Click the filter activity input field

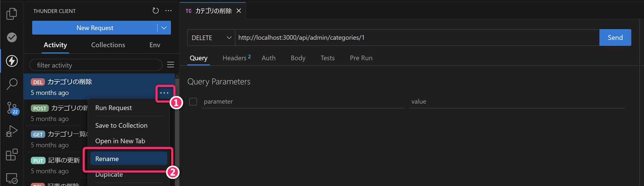pos(96,65)
